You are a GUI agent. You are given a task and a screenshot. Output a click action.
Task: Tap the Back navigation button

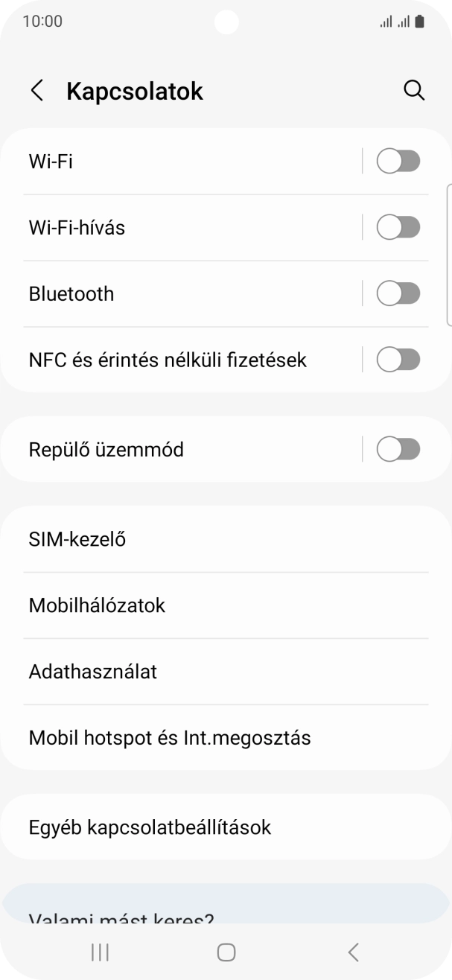(352, 951)
